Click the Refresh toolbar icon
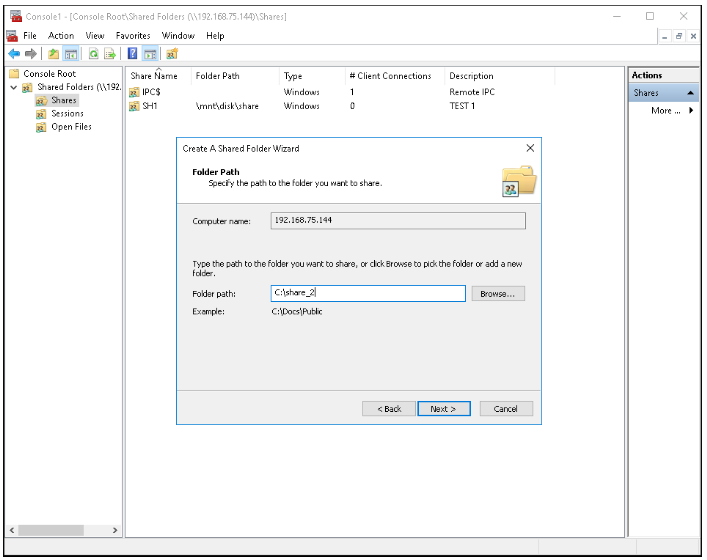The image size is (707, 560). pyautogui.click(x=93, y=54)
